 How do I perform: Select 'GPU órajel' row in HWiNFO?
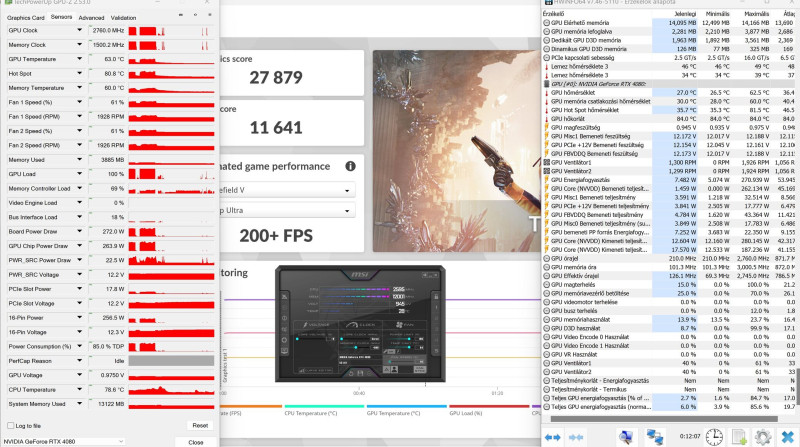668,259
